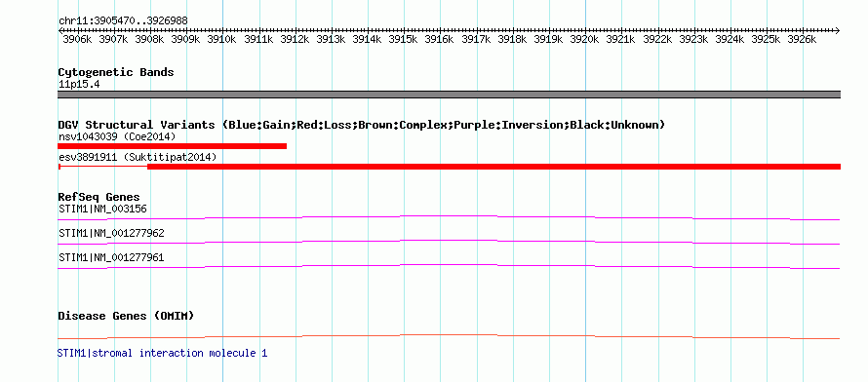The image size is (868, 382).
Task: Open the STIM1|NM_001277962 transcript label
Action: tap(111, 234)
